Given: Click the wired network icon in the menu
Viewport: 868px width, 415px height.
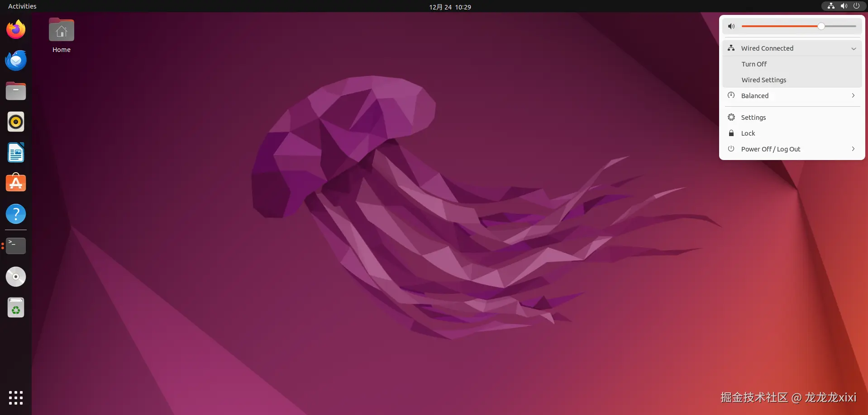Looking at the screenshot, I should pos(731,48).
